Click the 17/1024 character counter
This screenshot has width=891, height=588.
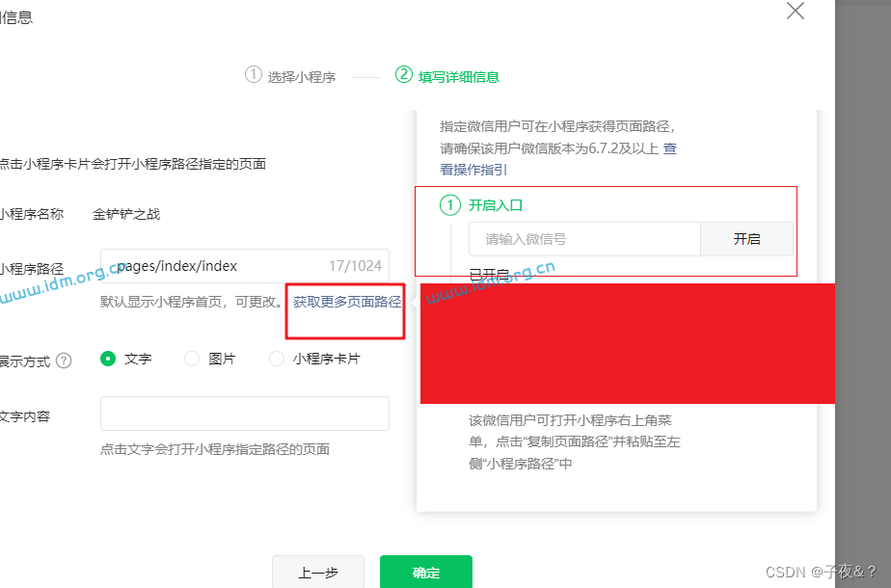click(355, 266)
